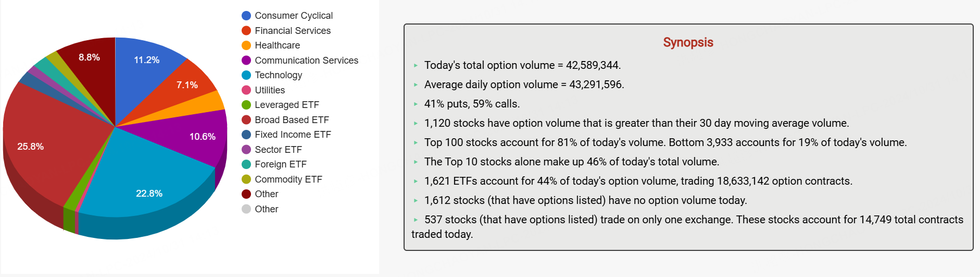Click the Utilities pink legend dot
The image size is (980, 277).
point(246,90)
